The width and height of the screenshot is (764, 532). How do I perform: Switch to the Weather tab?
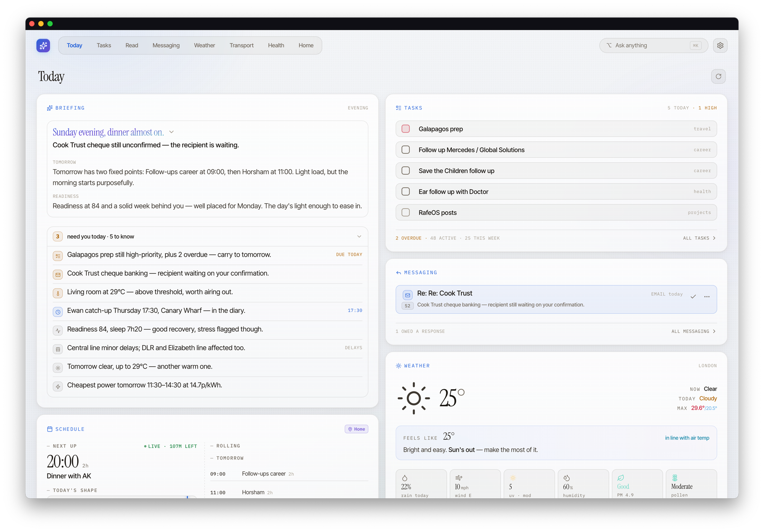204,45
